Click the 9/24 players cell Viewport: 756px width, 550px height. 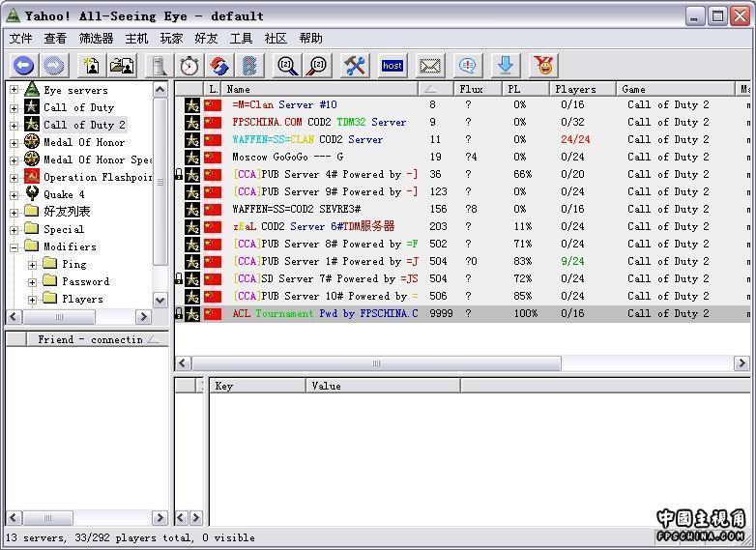(572, 261)
